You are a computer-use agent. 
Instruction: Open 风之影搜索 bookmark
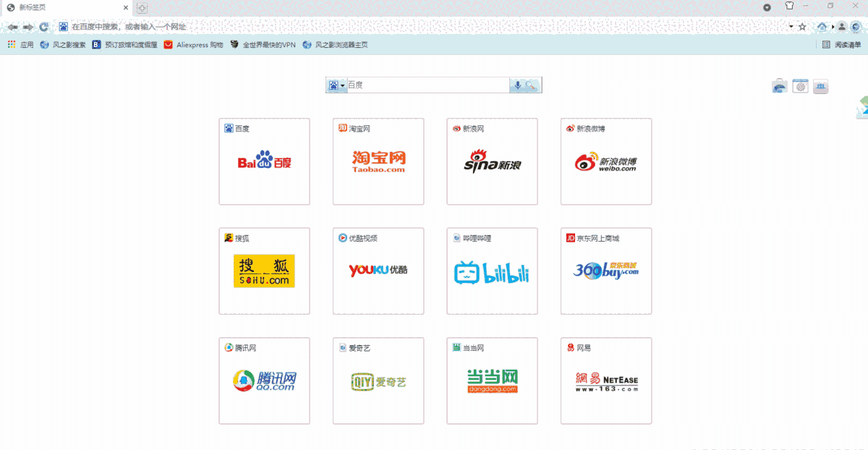(63, 45)
